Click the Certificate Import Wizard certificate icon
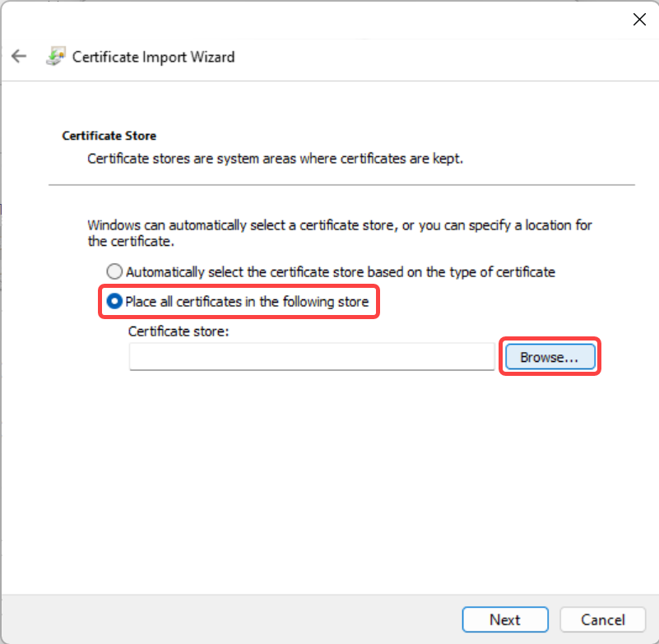659x644 pixels. (56, 56)
